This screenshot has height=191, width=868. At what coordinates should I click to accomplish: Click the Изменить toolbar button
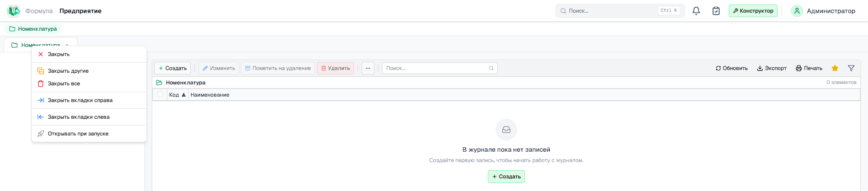pos(219,68)
